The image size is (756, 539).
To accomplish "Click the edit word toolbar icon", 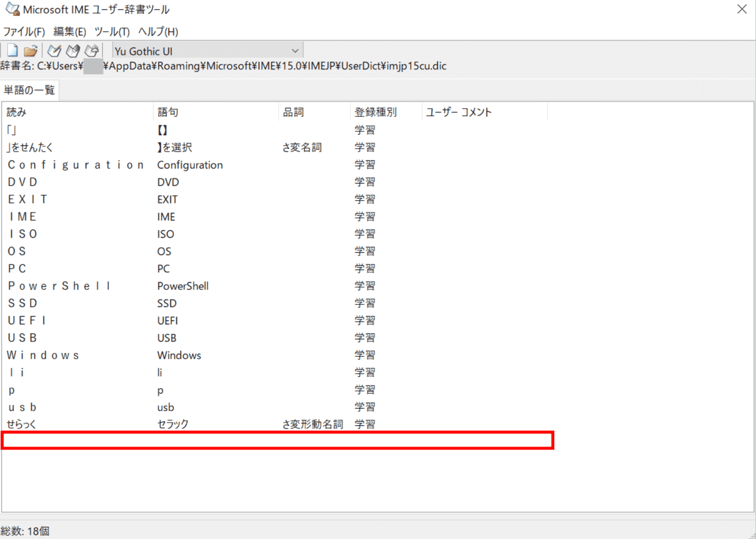I will tap(73, 50).
